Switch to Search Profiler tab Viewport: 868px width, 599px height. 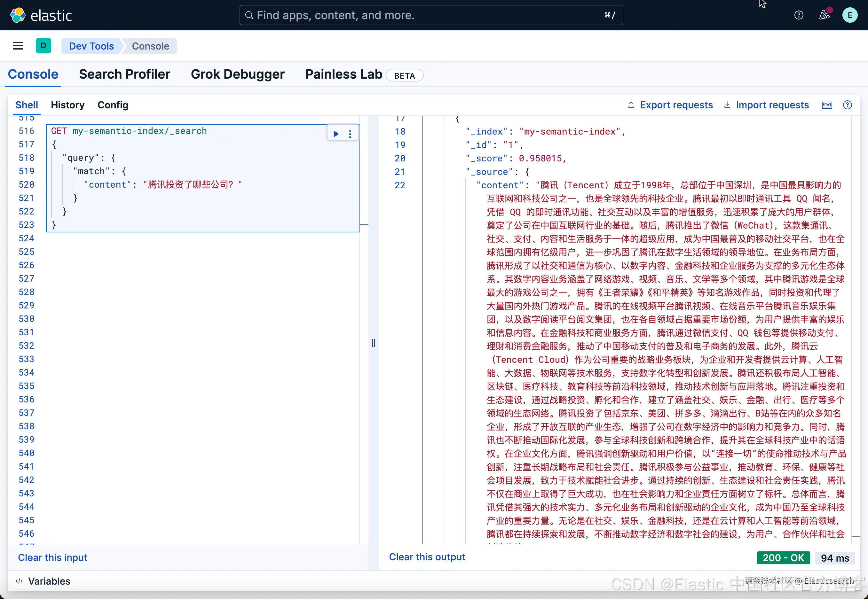124,74
